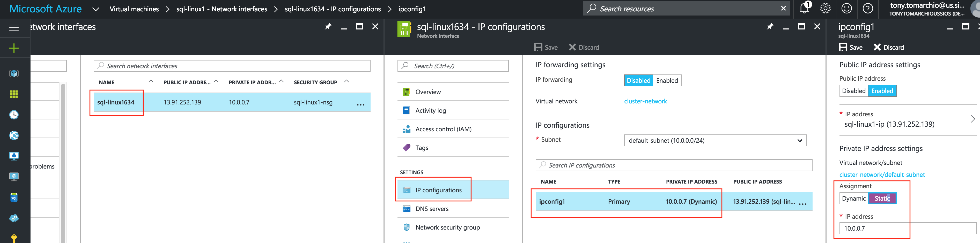Switch private IP assignment to Dynamic
Image resolution: width=980 pixels, height=243 pixels.
point(854,198)
